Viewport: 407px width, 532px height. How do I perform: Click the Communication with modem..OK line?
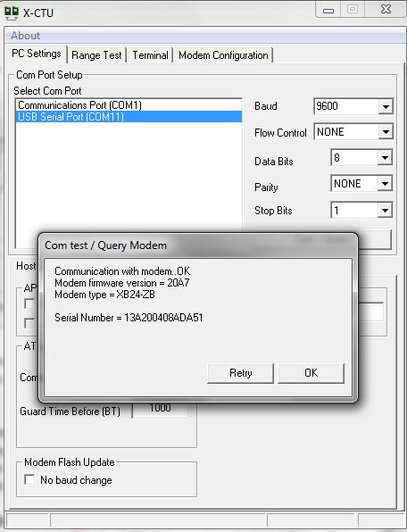122,271
